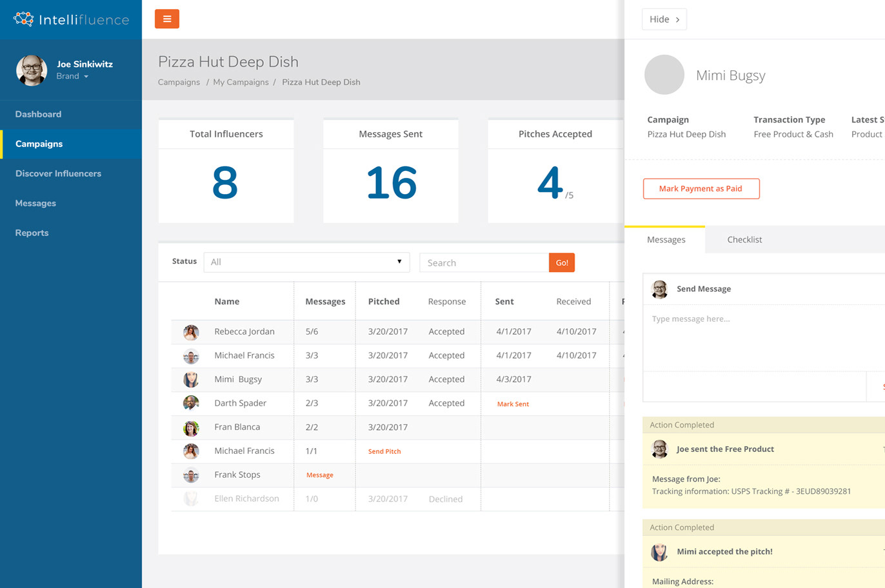Select Campaigns in the sidebar

(x=71, y=144)
